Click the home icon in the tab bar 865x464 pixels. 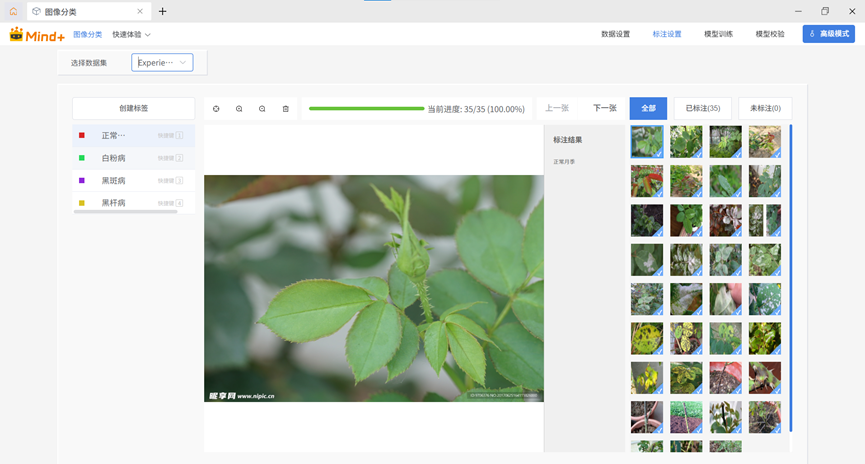(x=13, y=11)
